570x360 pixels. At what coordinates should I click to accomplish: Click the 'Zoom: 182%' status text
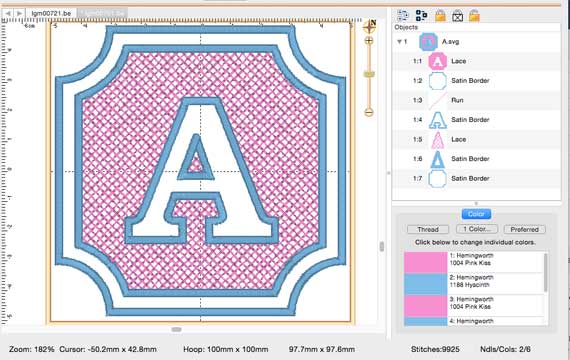coord(32,349)
